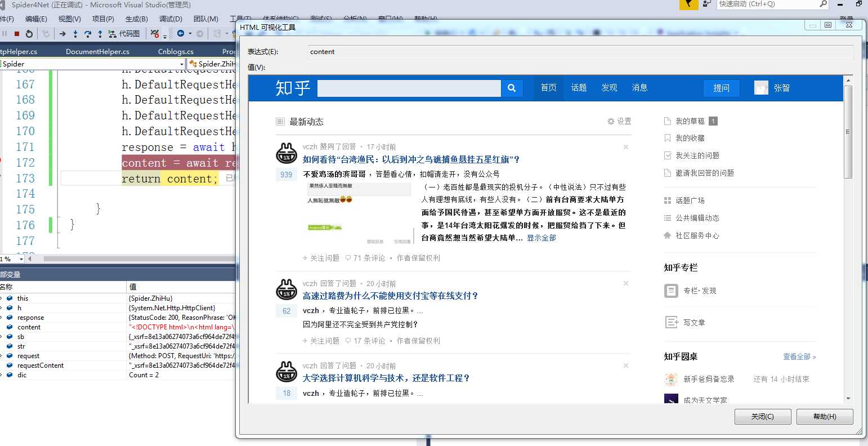
Task: Open the 项目(P) menu
Action: point(103,19)
